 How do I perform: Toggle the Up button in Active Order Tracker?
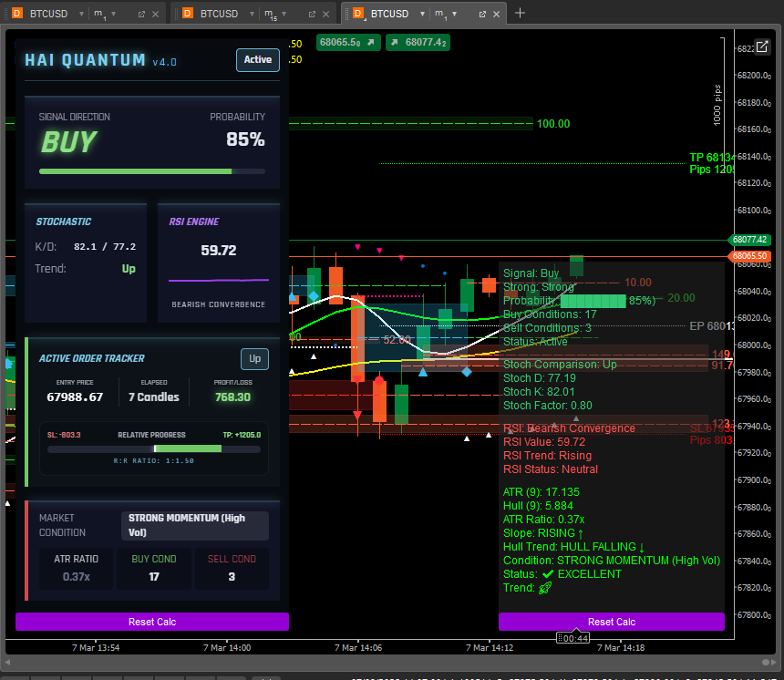(x=254, y=359)
